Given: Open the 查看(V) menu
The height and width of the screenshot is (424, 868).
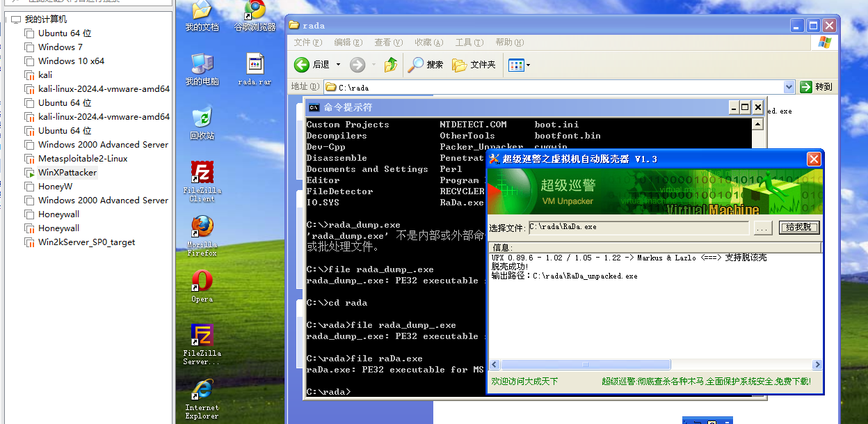Looking at the screenshot, I should (388, 42).
